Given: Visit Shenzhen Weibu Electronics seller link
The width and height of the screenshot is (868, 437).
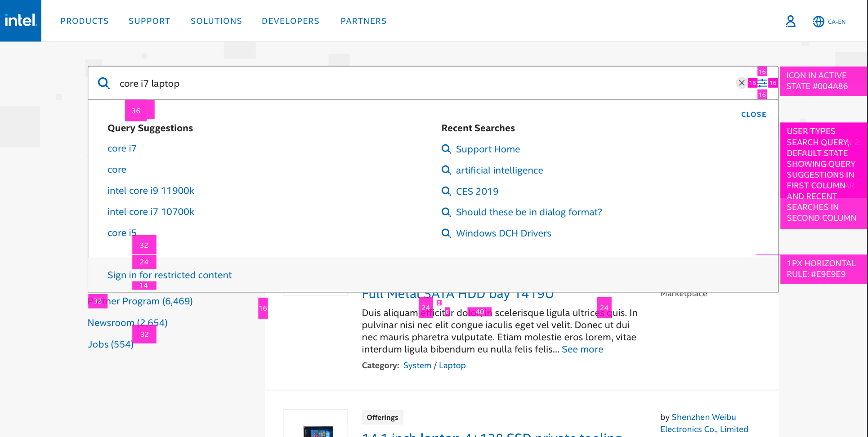Looking at the screenshot, I should 704,423.
